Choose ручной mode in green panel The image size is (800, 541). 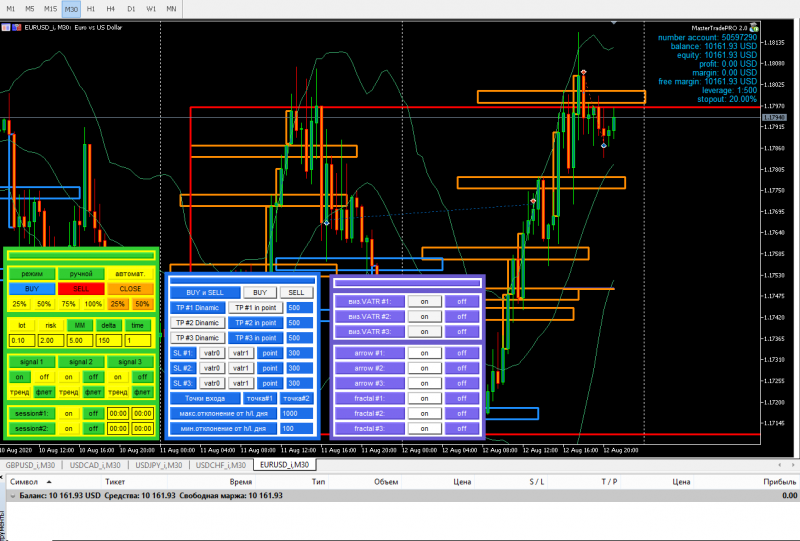click(x=81, y=274)
